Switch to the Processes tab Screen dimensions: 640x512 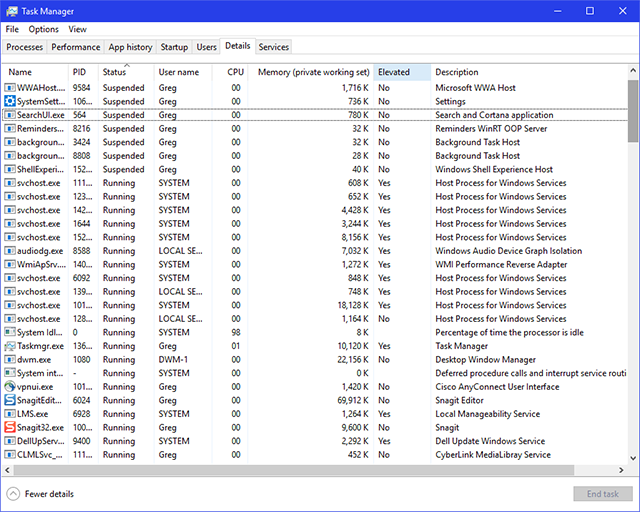coord(24,47)
